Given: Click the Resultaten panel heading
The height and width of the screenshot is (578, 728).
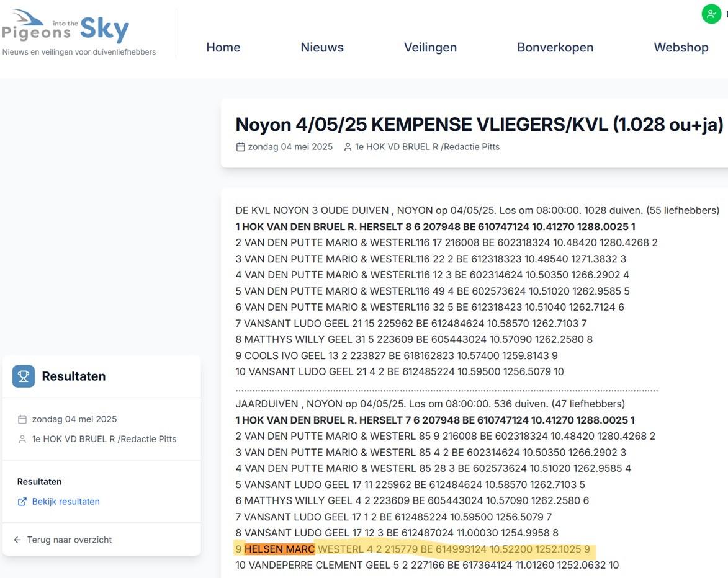Looking at the screenshot, I should point(73,375).
